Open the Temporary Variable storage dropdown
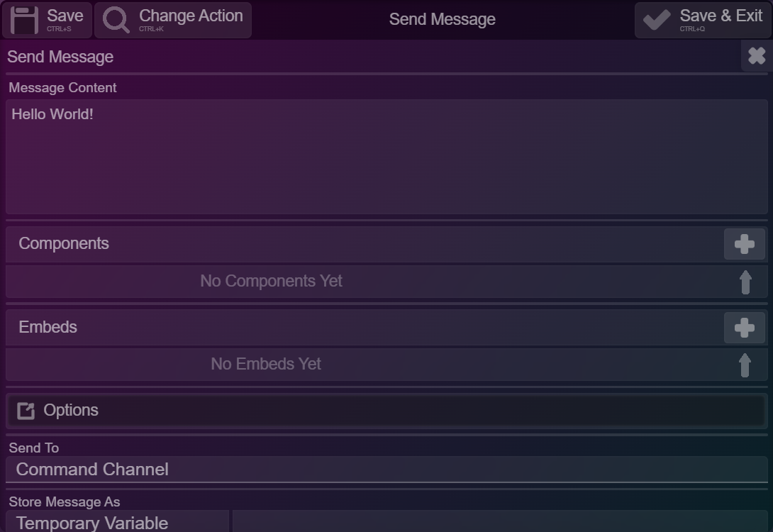 pos(117,523)
